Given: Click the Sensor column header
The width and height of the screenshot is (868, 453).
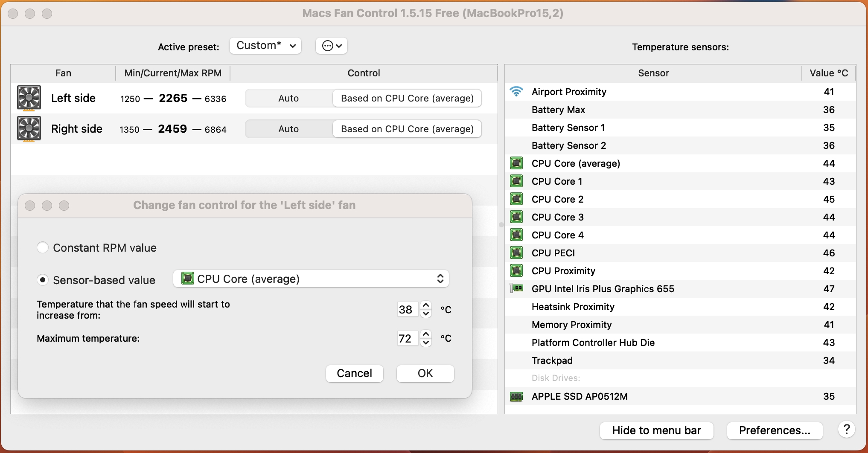Looking at the screenshot, I should tap(653, 73).
